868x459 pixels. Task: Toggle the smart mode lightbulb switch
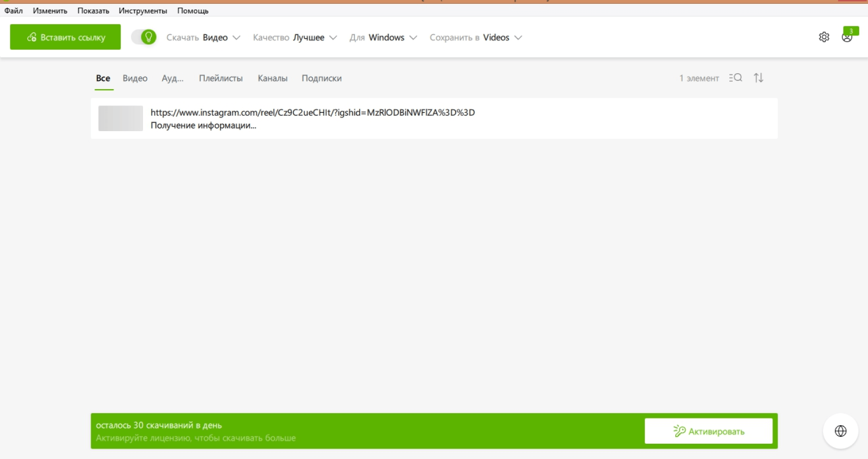(144, 37)
